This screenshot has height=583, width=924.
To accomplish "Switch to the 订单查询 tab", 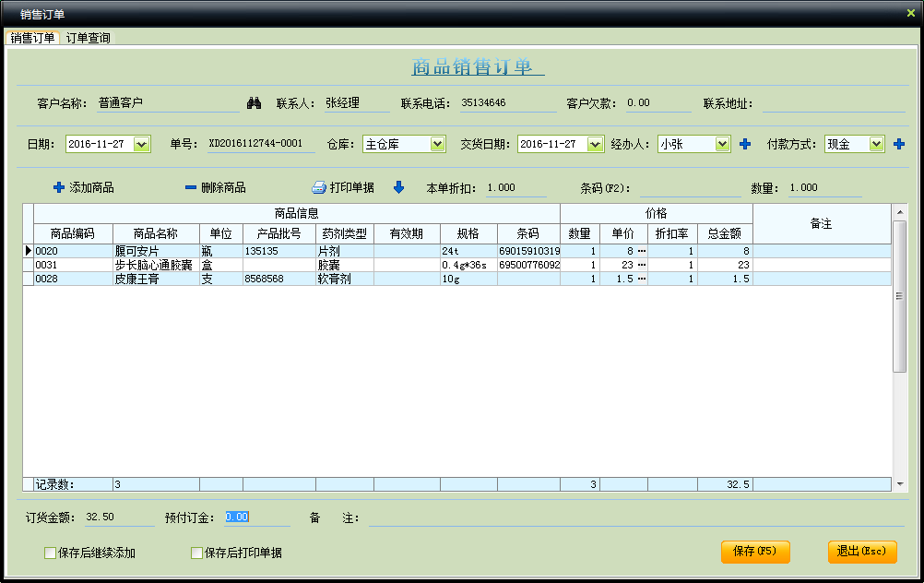I will point(88,38).
